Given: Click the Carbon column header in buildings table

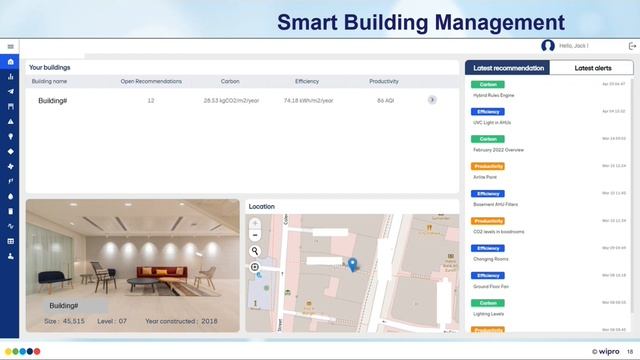Looking at the screenshot, I should pos(230,82).
